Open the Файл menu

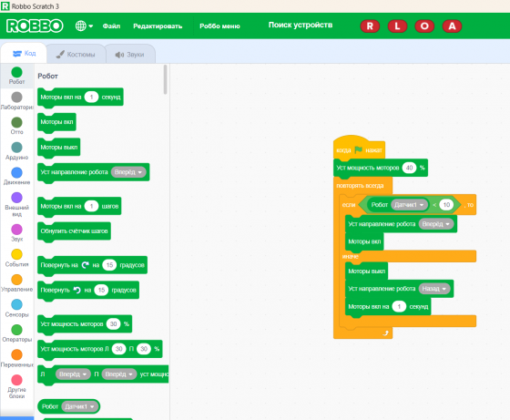pos(111,26)
